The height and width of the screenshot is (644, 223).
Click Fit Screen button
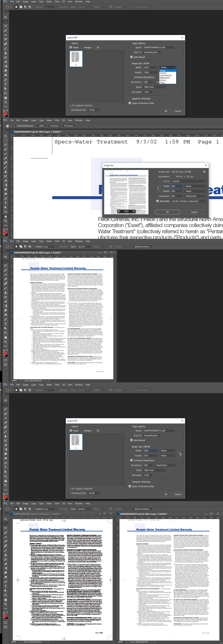coord(54,126)
